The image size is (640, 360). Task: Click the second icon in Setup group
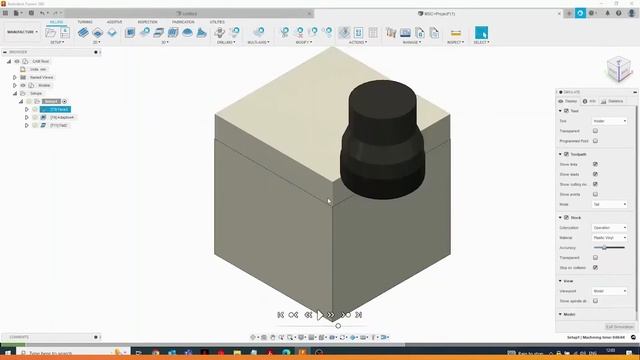click(65, 32)
